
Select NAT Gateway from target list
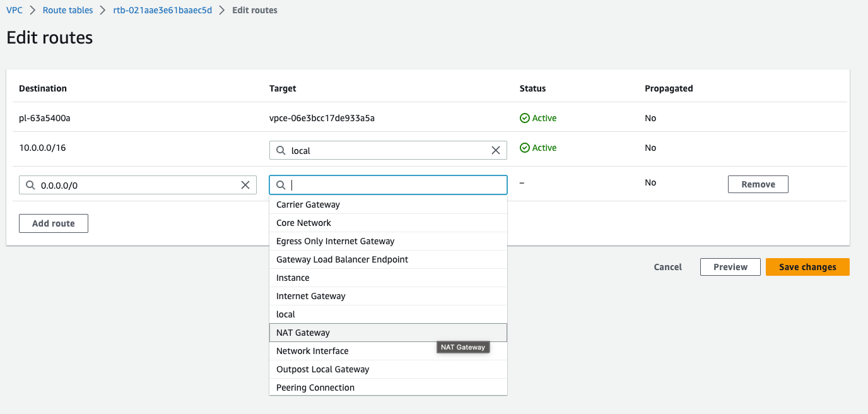point(303,333)
